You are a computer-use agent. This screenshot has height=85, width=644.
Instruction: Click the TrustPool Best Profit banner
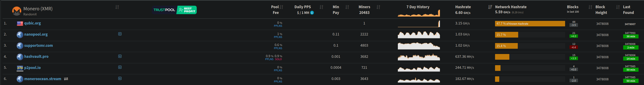175,10
